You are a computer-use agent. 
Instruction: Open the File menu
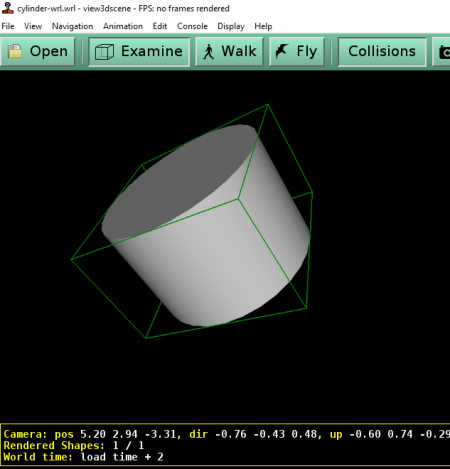point(8,26)
